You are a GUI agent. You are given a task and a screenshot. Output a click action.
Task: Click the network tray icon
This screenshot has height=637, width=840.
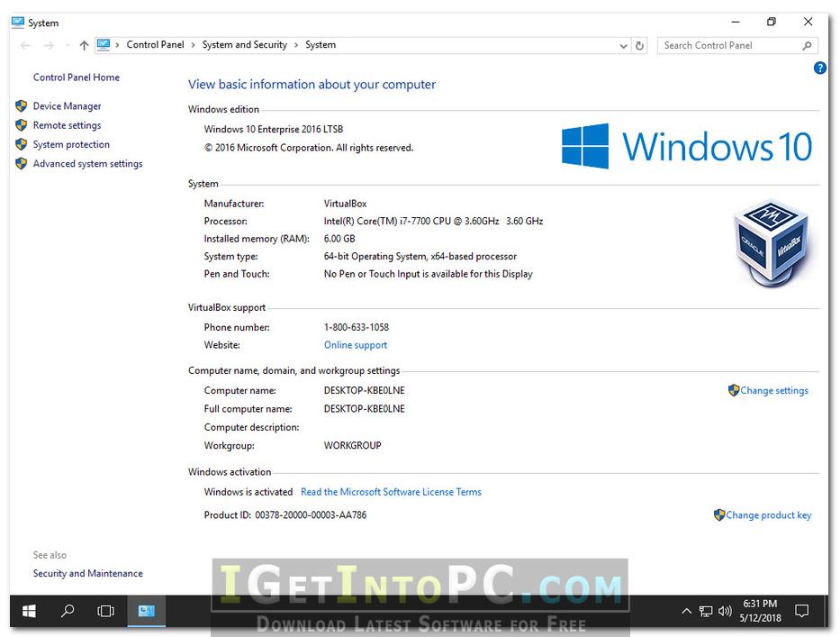(x=706, y=611)
